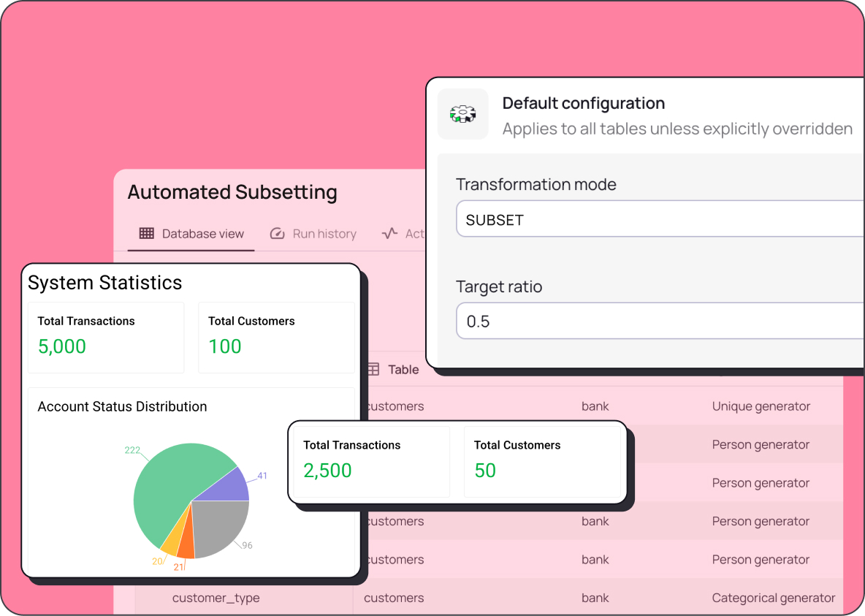
Task: Click the Target ratio 0.5 field
Action: coord(660,321)
